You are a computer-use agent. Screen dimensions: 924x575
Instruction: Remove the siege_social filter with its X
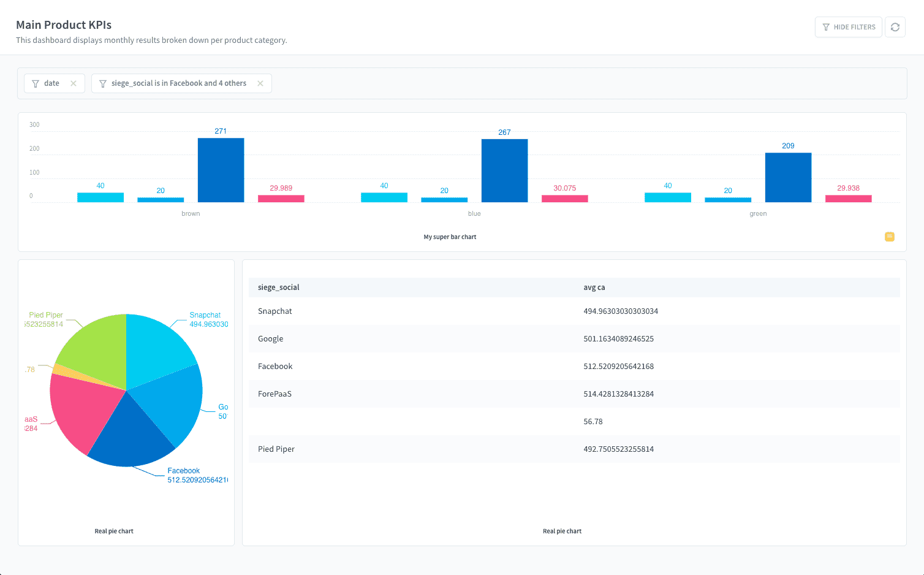point(260,83)
